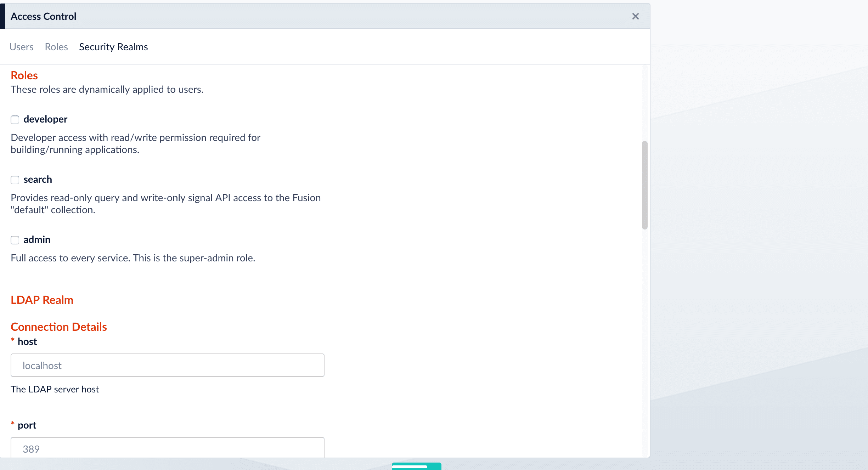Enable the developer role checkbox
The image size is (868, 470).
click(15, 120)
